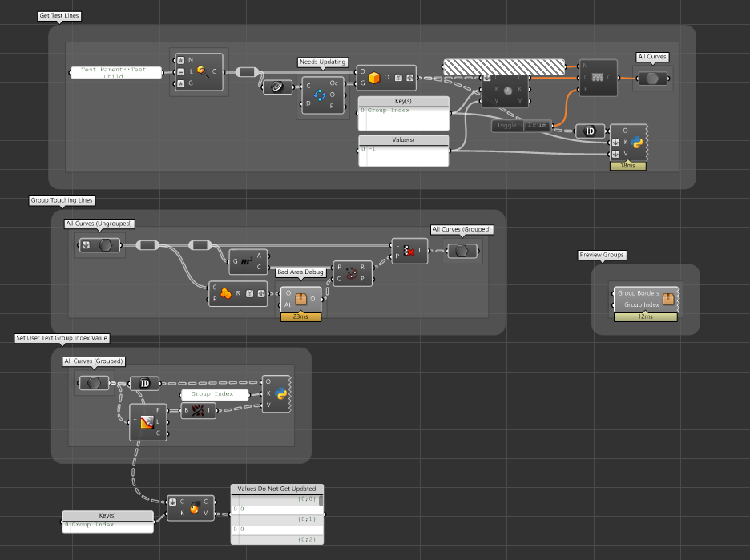Click the graft arrow on the orange ball component's C input
This screenshot has height=560, width=750.
click(172, 502)
